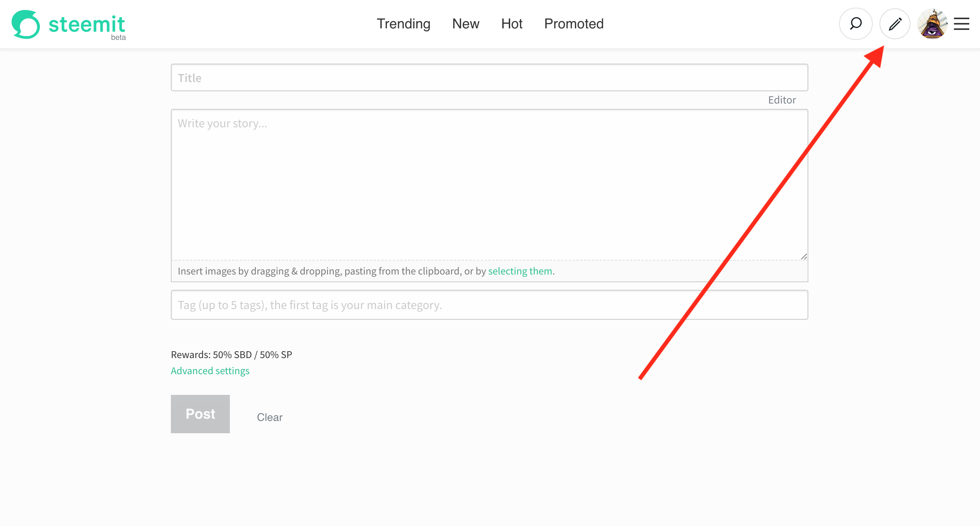Switch to the Editor mode
The height and width of the screenshot is (526, 980).
tap(782, 100)
